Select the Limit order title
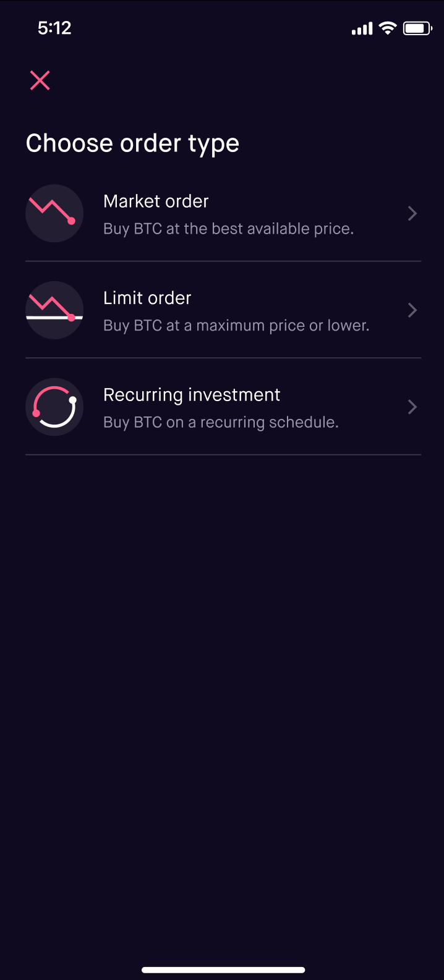444x980 pixels. 147,298
